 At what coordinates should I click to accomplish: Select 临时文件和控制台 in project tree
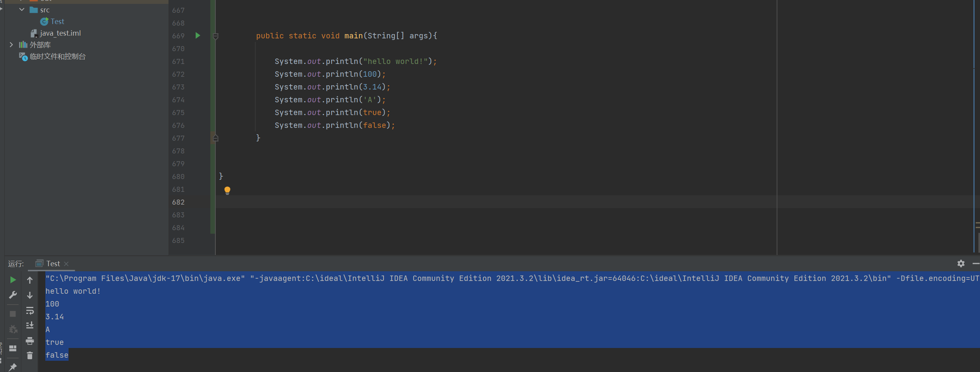pos(58,57)
